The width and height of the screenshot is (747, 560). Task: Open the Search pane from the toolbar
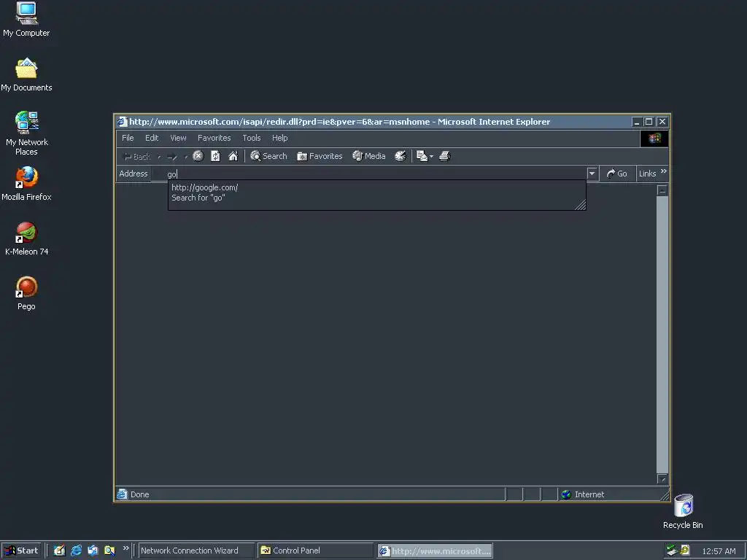pos(268,156)
